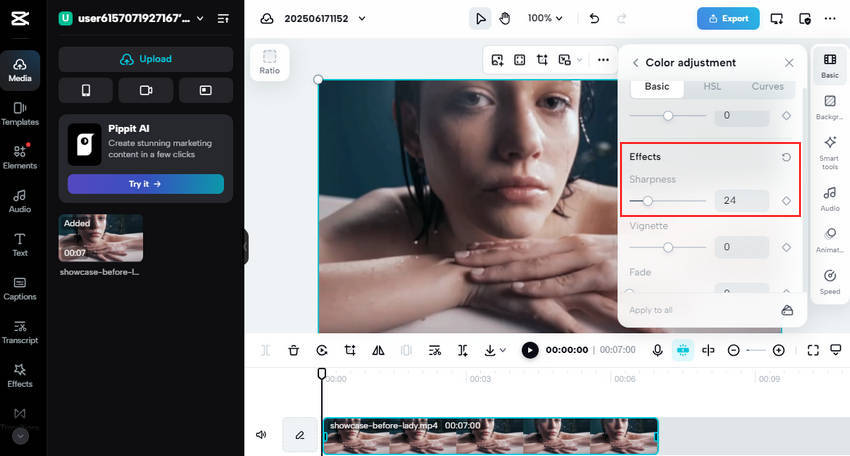Zoom out the timeline

coord(733,350)
